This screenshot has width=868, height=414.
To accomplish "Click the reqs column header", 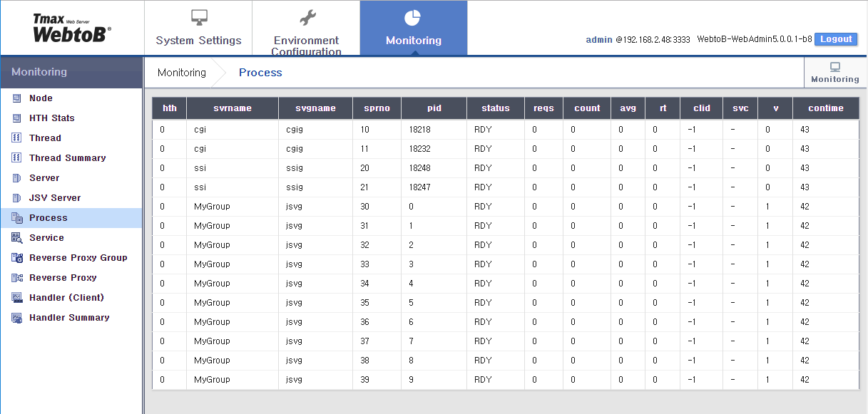I will (x=544, y=108).
